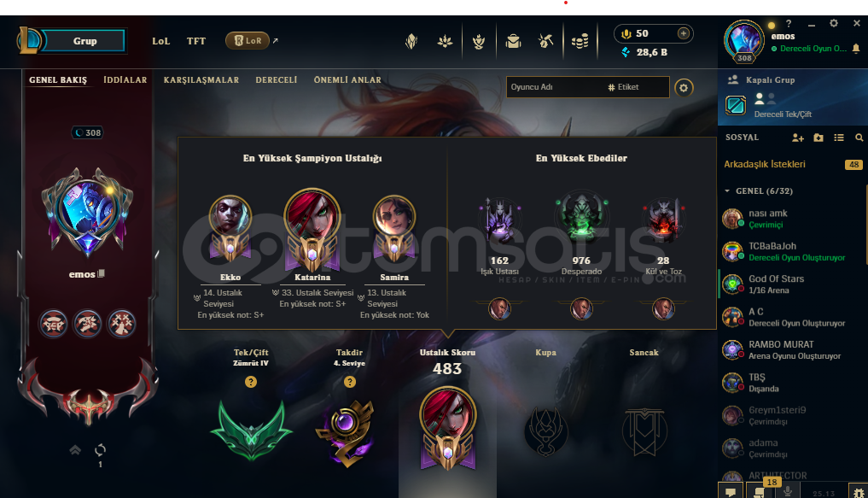Image resolution: width=868 pixels, height=498 pixels.
Task: Click the refresh arrows under the banner
Action: pyautogui.click(x=100, y=449)
